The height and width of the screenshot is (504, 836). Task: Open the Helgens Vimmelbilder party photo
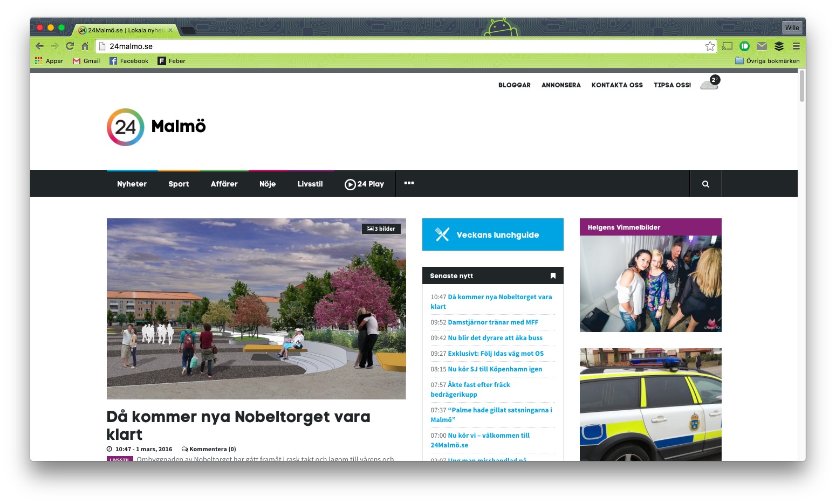click(650, 283)
